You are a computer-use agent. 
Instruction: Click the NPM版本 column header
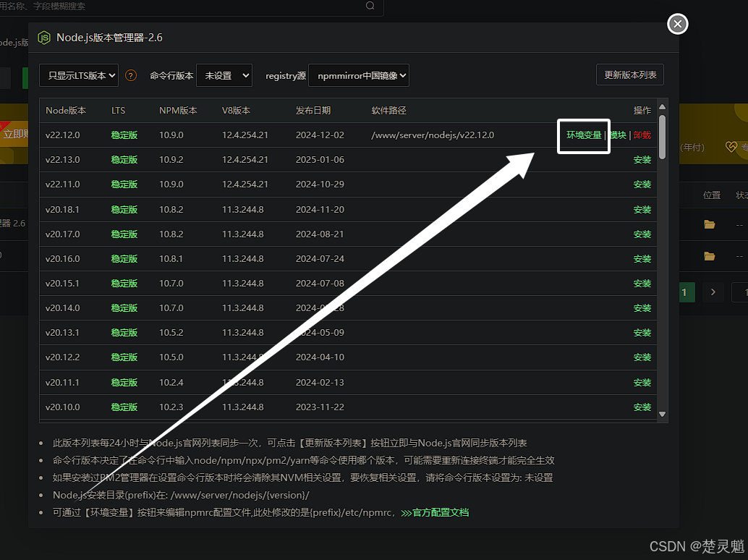point(178,111)
